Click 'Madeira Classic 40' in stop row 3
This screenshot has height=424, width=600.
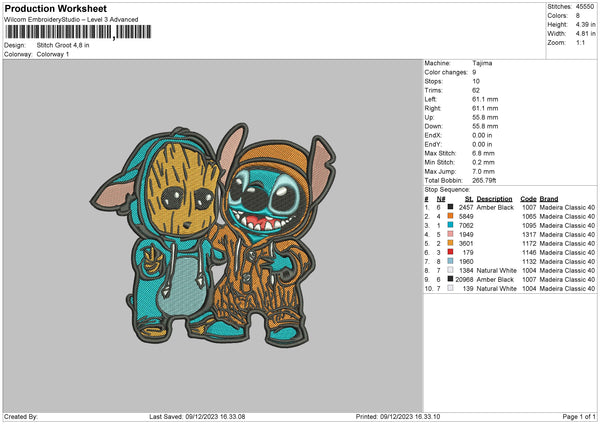[x=567, y=225]
